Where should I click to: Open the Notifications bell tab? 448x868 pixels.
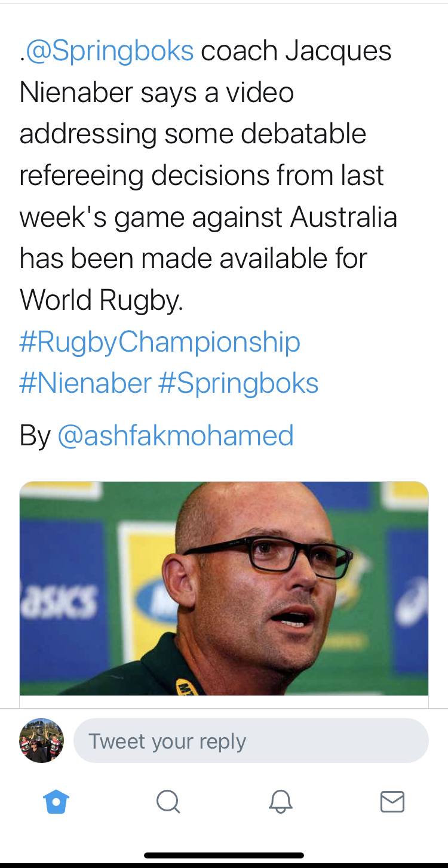(280, 802)
